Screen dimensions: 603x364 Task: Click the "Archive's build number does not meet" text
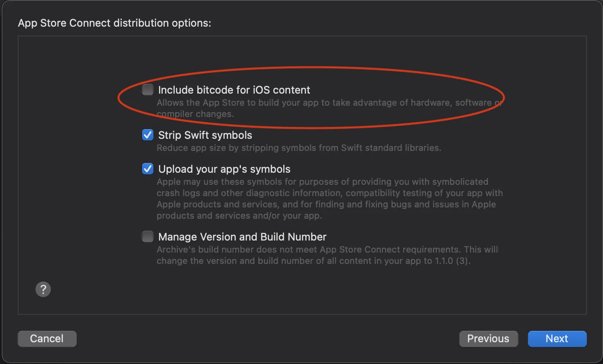pos(327,250)
